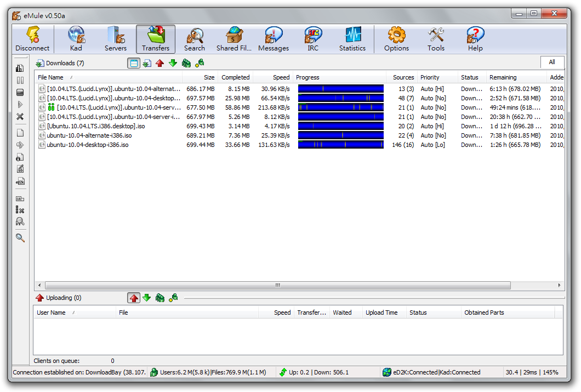Sort uploads by the User Name column
This screenshot has width=581, height=392.
[51, 313]
